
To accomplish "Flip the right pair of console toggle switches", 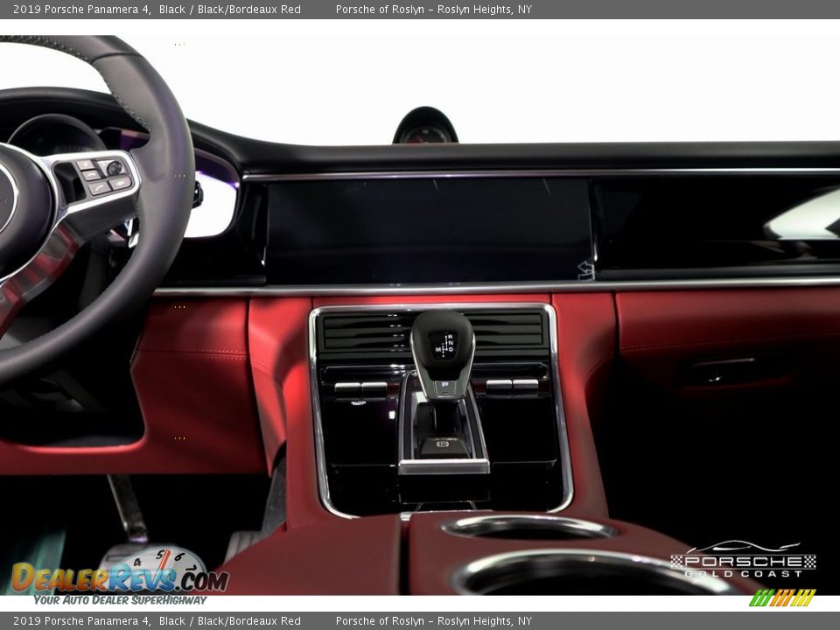I will (512, 384).
